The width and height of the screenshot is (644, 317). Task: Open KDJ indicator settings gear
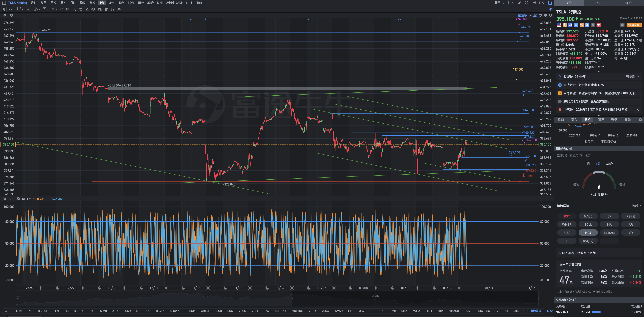(x=5, y=199)
